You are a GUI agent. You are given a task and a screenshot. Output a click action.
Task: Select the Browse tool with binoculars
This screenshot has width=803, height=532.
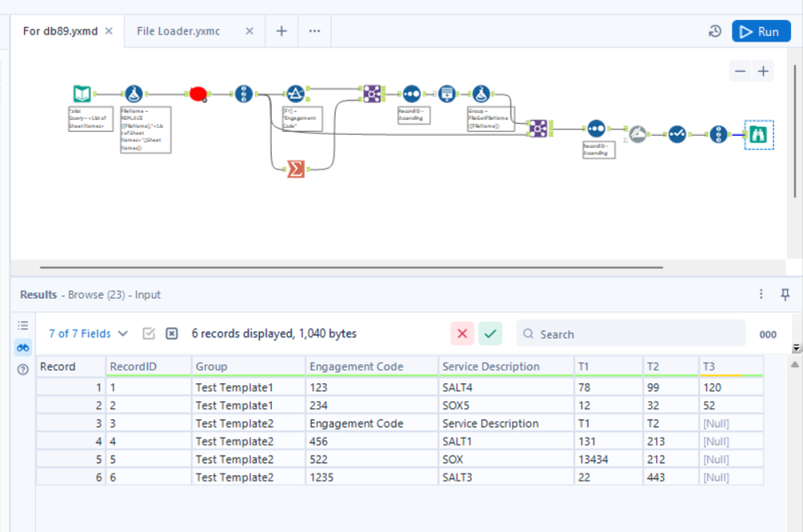point(759,135)
